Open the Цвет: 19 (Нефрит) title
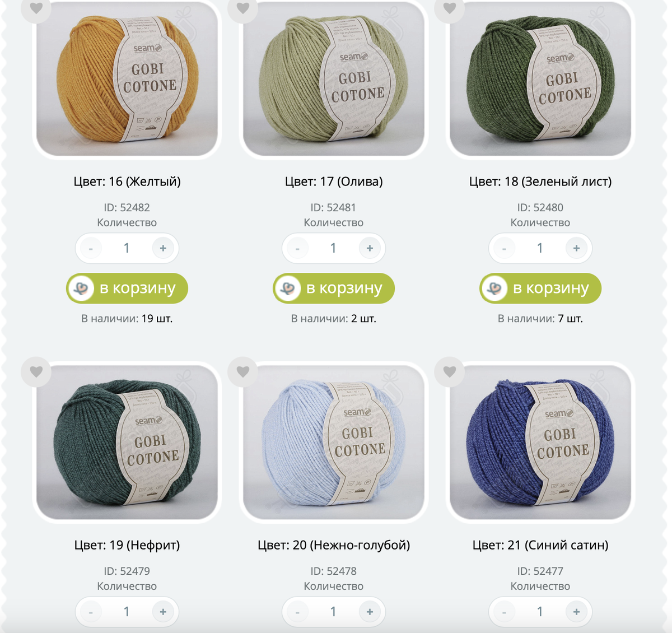This screenshot has width=672, height=633. [x=127, y=545]
